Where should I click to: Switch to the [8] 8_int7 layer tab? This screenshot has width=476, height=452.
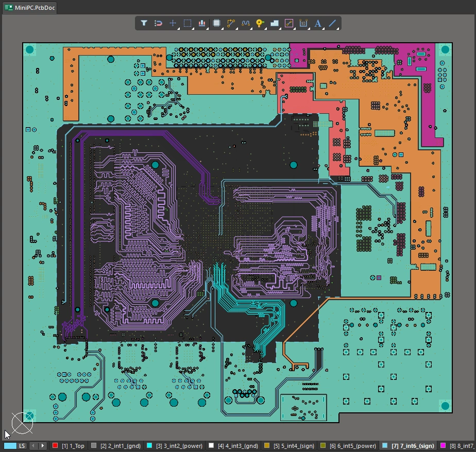[457, 446]
